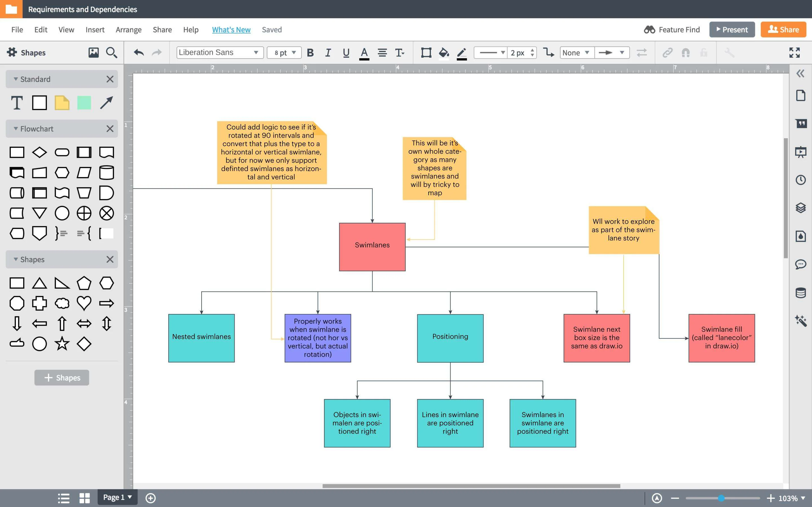Image resolution: width=812 pixels, height=507 pixels.
Task: Open the What's New link
Action: (x=231, y=30)
